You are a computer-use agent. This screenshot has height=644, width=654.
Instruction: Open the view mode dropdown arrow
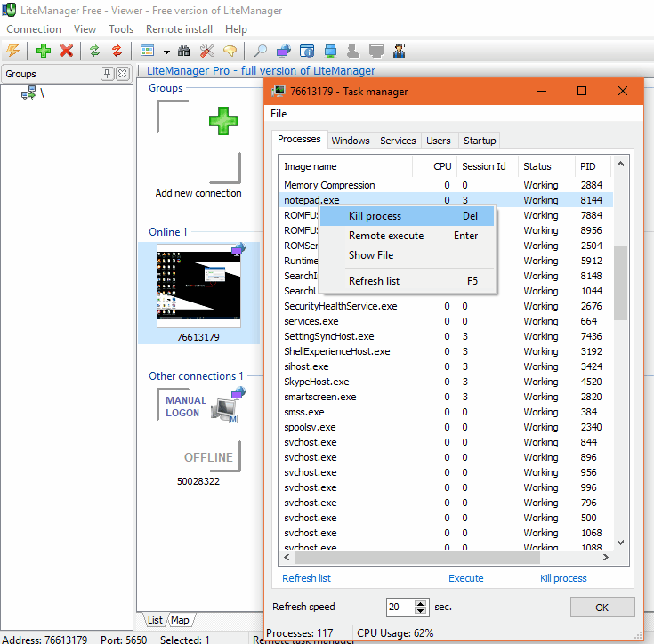point(166,52)
